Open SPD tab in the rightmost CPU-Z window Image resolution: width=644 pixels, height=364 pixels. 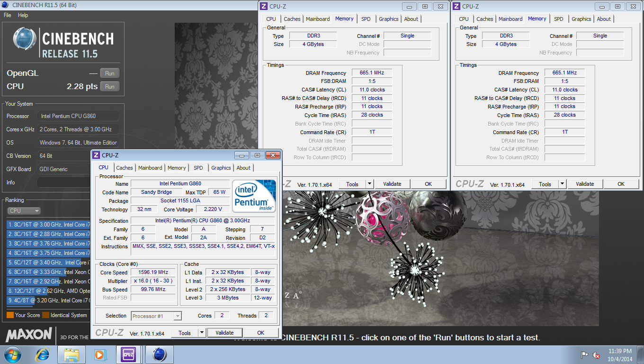559,19
